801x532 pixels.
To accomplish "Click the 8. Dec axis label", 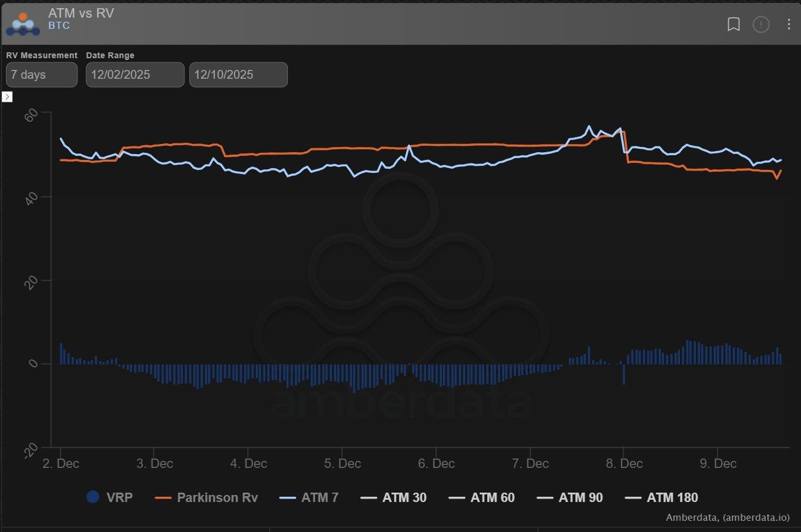I will 623,463.
